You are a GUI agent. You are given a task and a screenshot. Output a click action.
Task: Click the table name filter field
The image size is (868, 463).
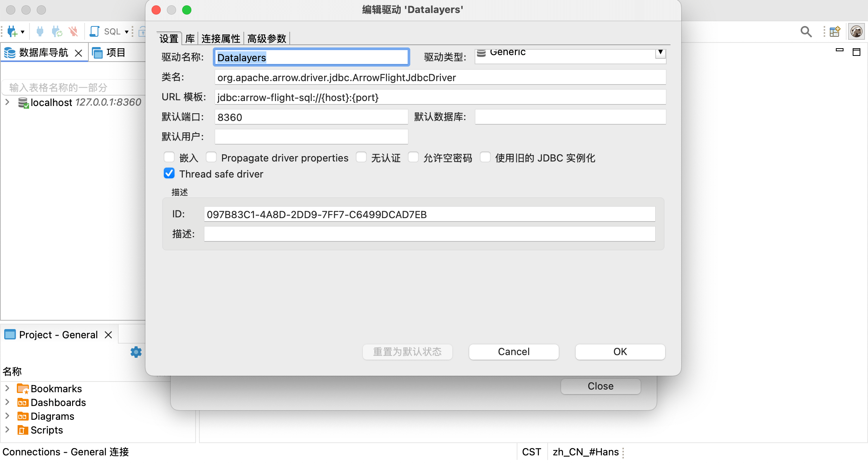point(73,88)
